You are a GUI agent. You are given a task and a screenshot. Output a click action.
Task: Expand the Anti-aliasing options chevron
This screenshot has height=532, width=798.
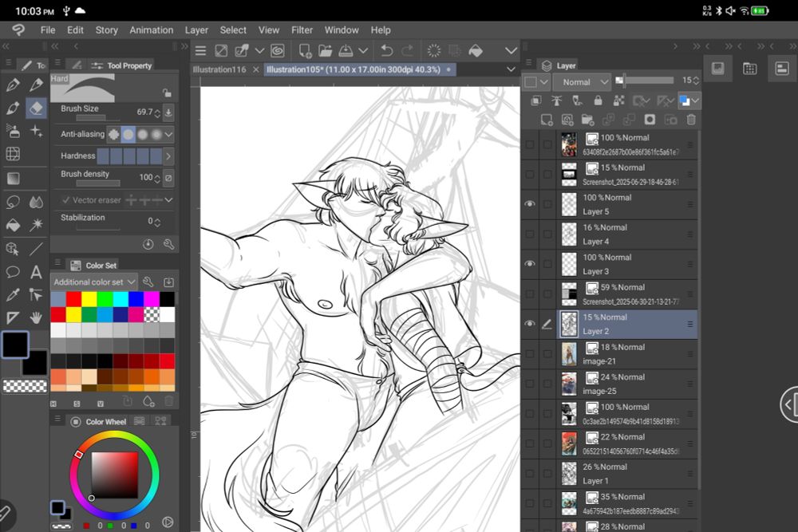(169, 134)
